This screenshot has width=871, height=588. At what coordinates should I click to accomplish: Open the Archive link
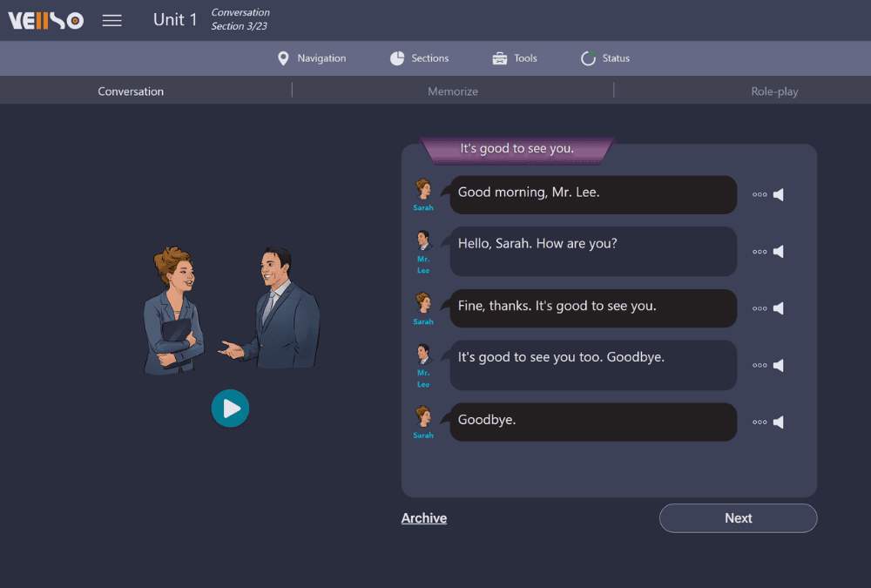tap(424, 518)
